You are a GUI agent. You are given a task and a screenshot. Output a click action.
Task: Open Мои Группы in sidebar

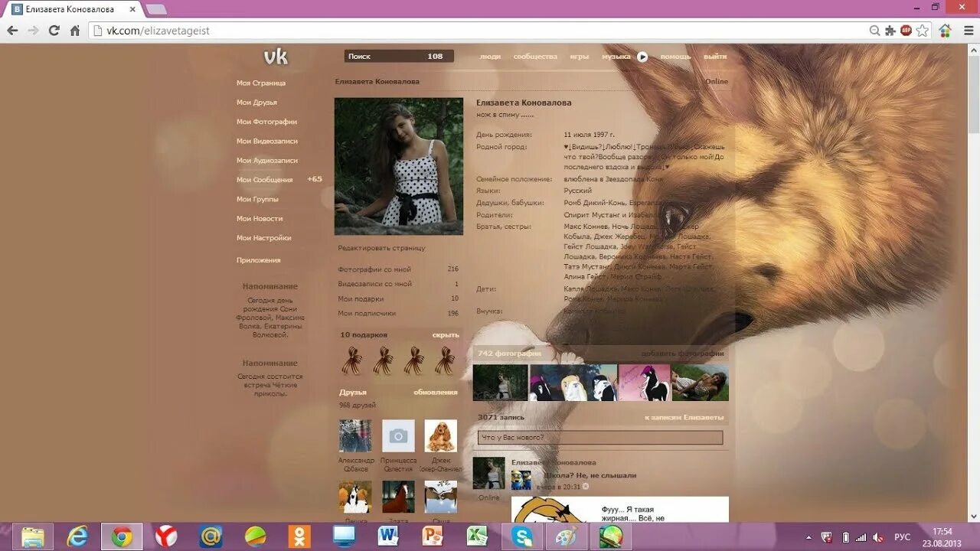pyautogui.click(x=257, y=199)
